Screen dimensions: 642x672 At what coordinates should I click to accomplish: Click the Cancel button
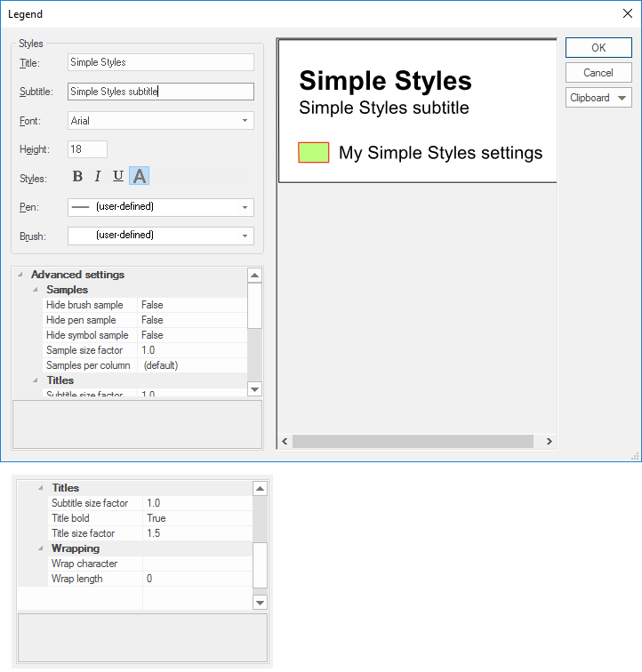coord(598,72)
